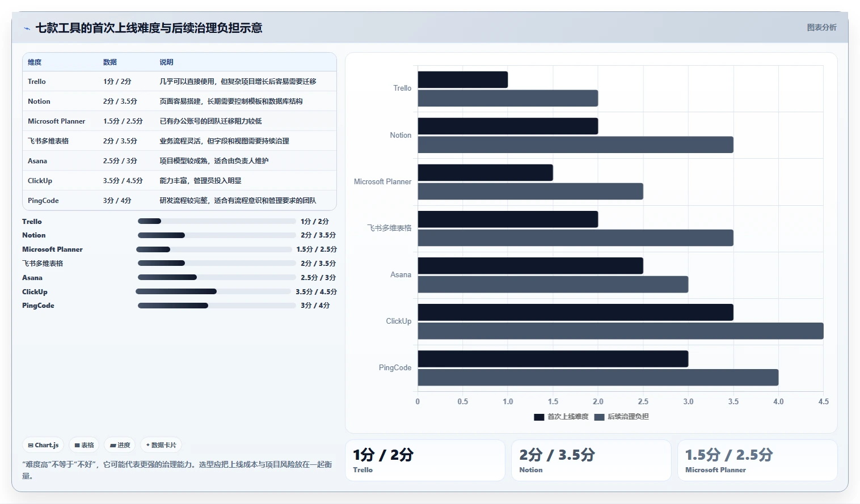Open the Trello 1分 / 2分 data card

[x=425, y=460]
